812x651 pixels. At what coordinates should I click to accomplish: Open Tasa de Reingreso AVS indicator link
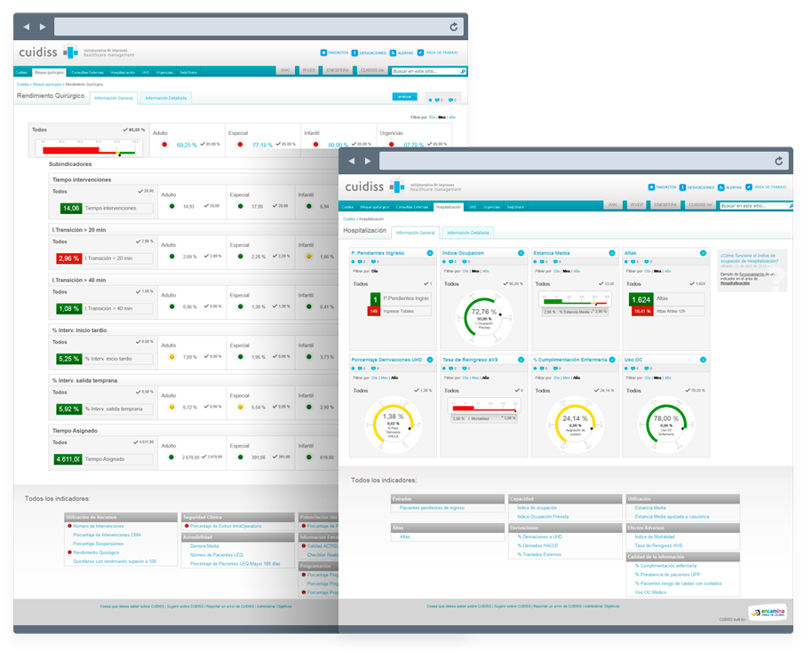(658, 546)
